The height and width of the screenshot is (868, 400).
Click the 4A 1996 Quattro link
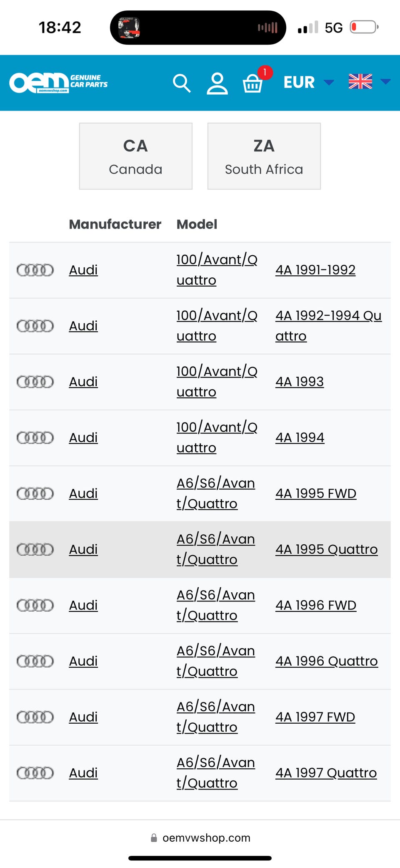point(326,661)
